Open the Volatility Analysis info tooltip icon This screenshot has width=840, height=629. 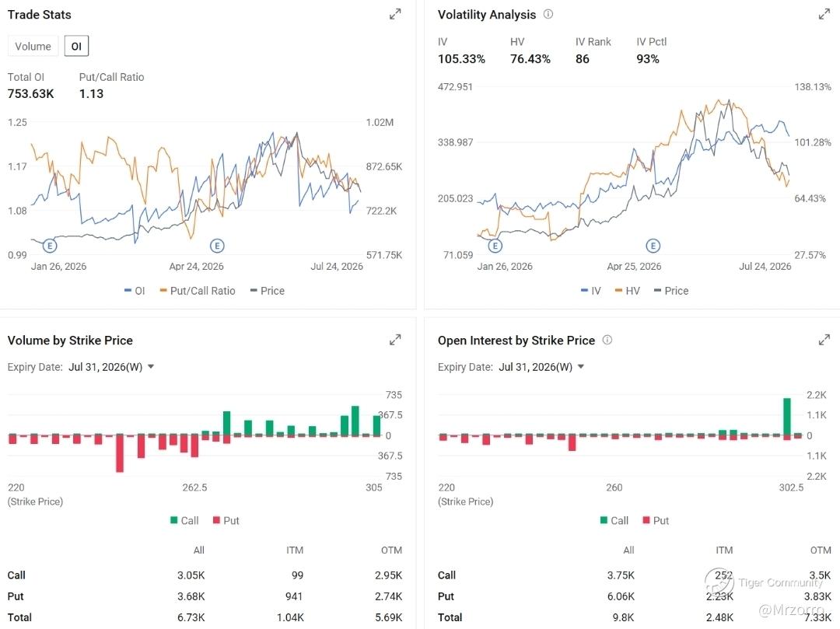coord(548,14)
